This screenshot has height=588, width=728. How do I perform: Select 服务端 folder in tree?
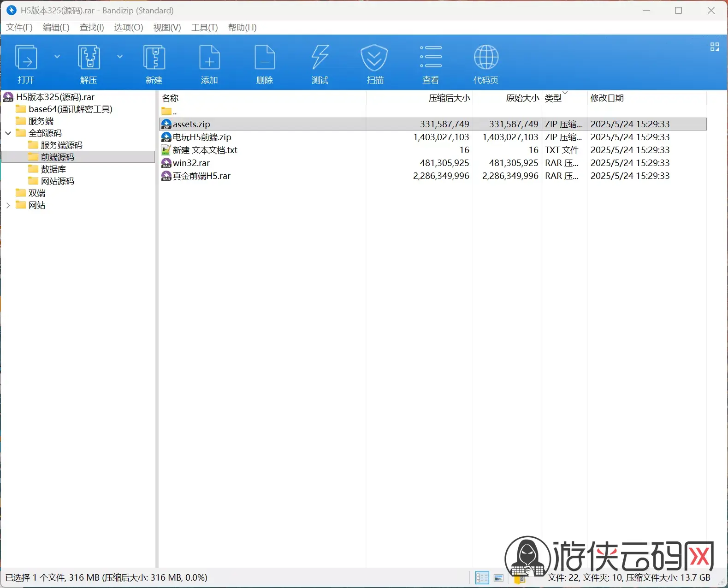(x=41, y=121)
